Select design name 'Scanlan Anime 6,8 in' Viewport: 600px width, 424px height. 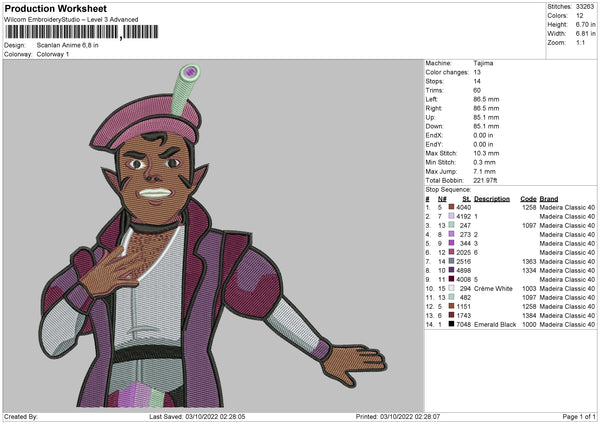(x=67, y=45)
